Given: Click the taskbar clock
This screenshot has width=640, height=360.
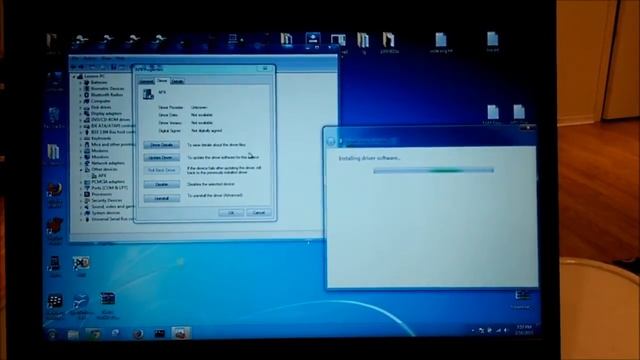Looking at the screenshot, I should [x=524, y=330].
